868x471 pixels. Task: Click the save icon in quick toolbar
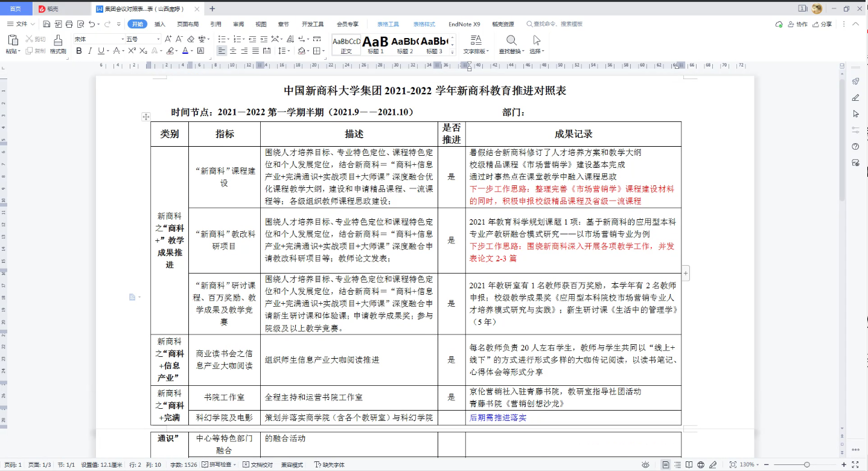click(46, 24)
